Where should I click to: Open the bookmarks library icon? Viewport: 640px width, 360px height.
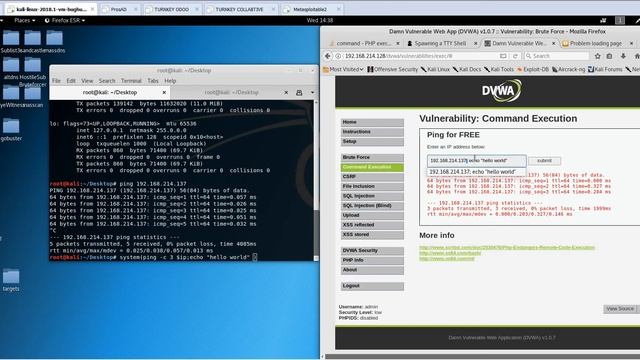pyautogui.click(x=609, y=56)
